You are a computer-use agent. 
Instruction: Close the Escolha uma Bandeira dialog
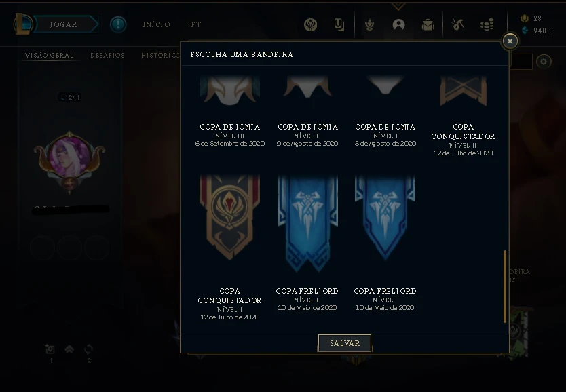click(510, 41)
